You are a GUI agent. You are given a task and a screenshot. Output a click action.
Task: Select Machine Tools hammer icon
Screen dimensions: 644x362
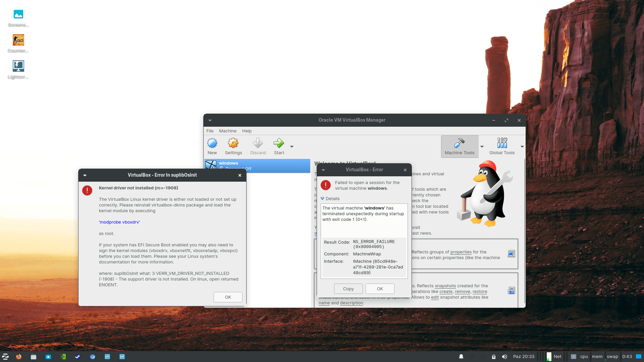[459, 143]
